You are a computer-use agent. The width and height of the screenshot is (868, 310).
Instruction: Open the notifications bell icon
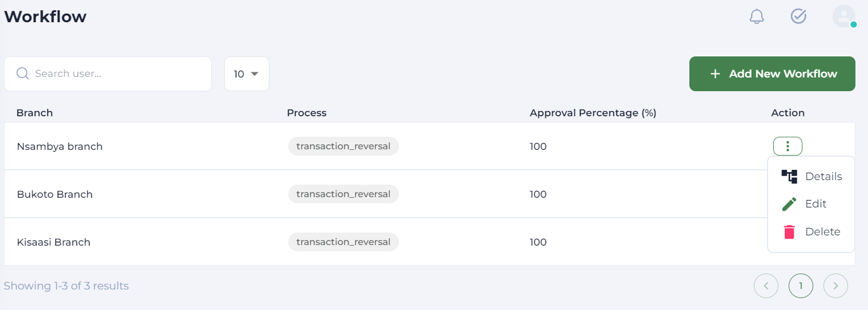click(757, 17)
